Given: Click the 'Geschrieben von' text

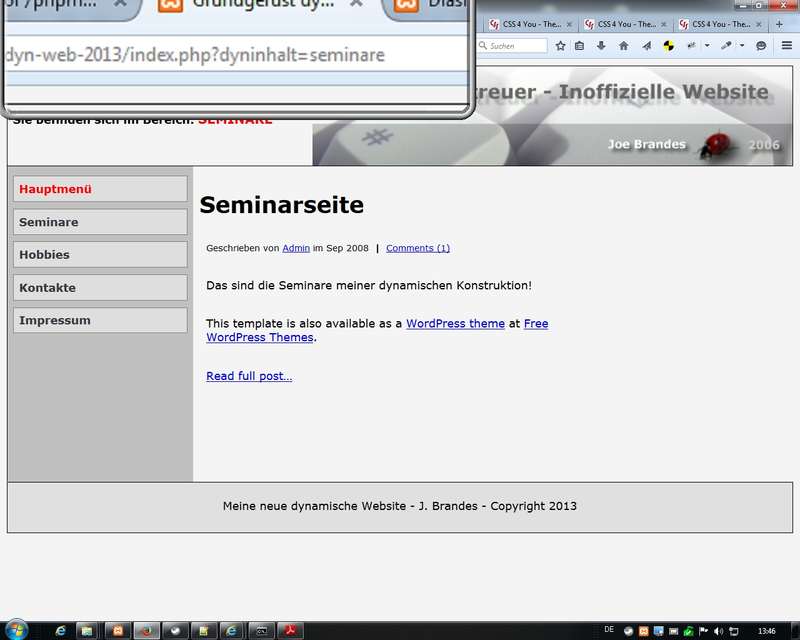Looking at the screenshot, I should pos(242,248).
